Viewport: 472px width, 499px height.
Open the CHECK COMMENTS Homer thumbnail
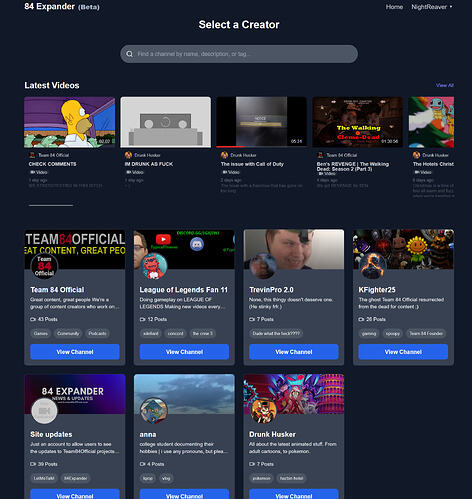point(69,122)
